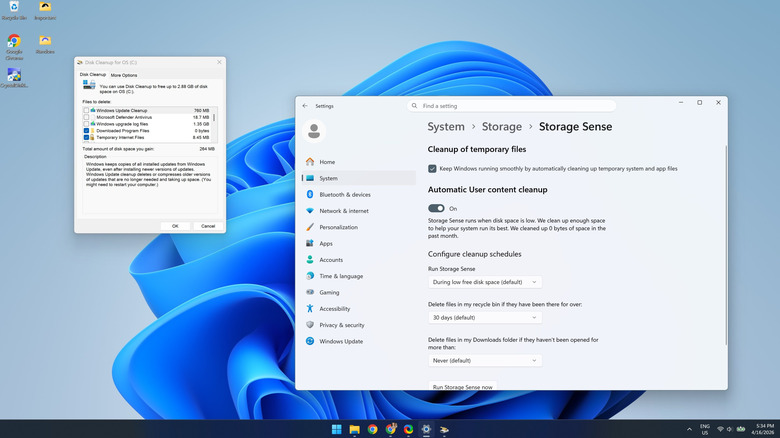Click the Settings back arrow
Viewport: 780px width, 438px height.
coord(305,105)
